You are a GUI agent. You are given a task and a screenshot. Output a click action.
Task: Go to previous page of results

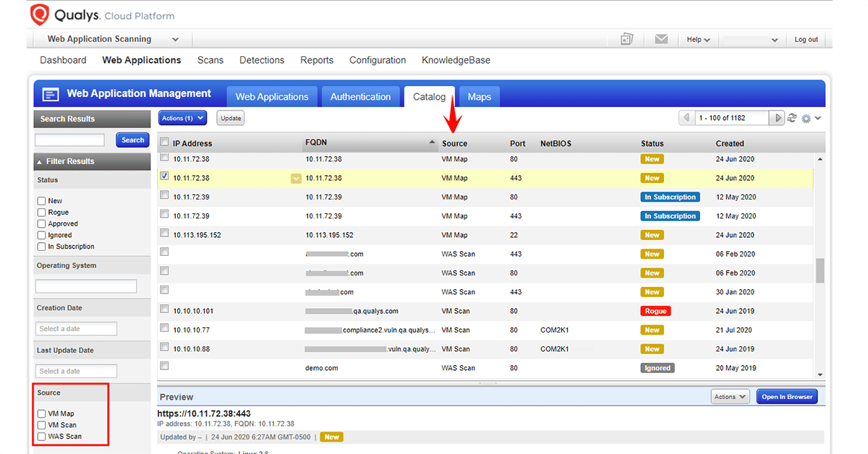(x=686, y=118)
